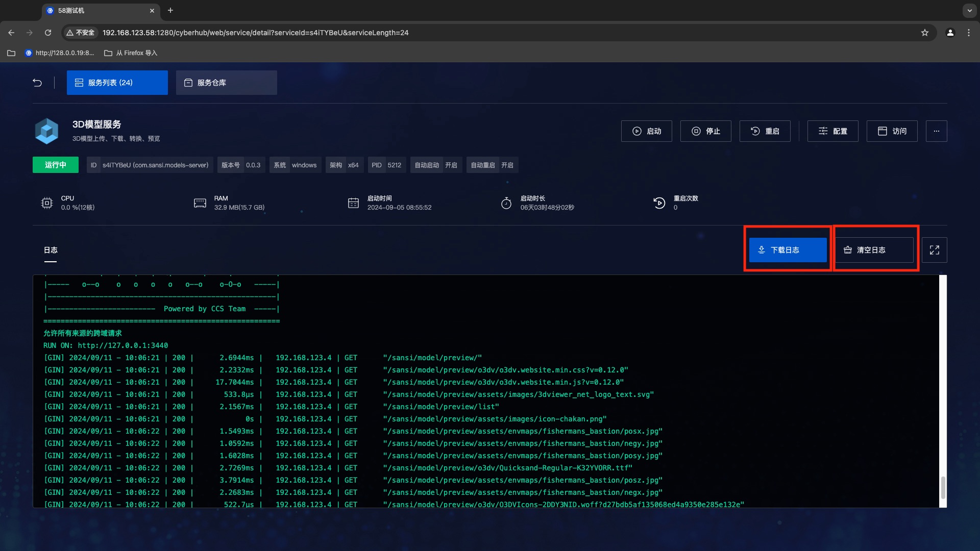980x551 pixels.
Task: Go back with the return arrow icon
Action: [x=37, y=83]
